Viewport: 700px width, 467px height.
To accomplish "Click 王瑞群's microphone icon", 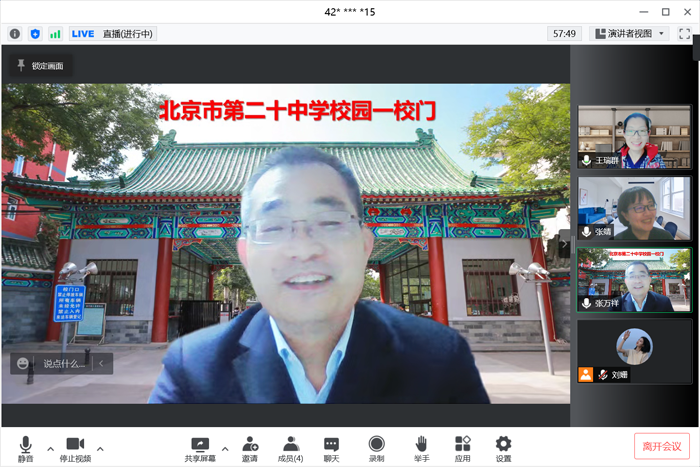I will point(587,160).
